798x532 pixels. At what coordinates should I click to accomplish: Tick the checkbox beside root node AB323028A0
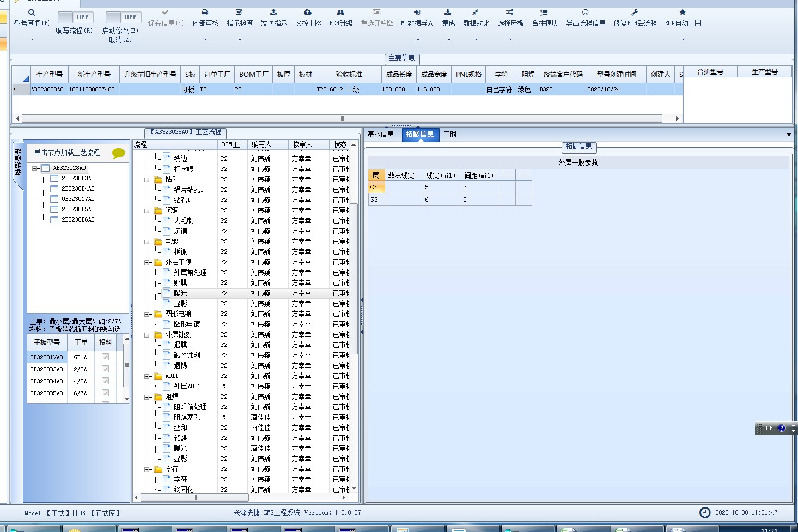[45, 168]
